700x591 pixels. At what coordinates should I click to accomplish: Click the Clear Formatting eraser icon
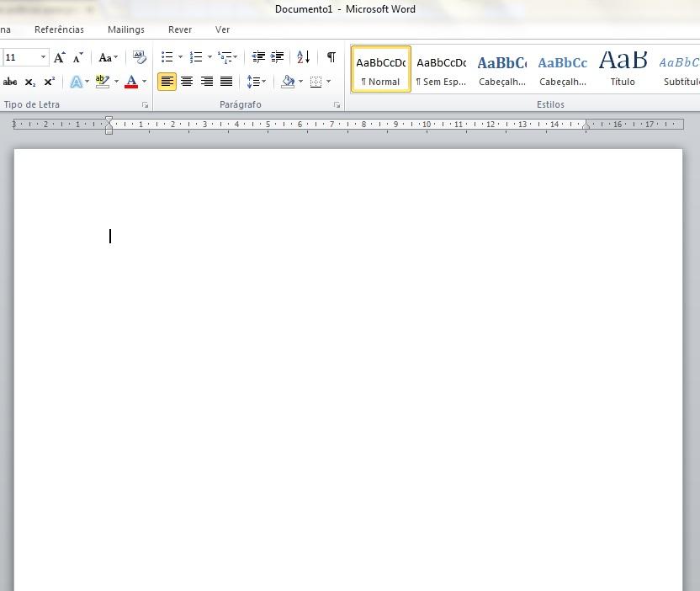(x=140, y=57)
